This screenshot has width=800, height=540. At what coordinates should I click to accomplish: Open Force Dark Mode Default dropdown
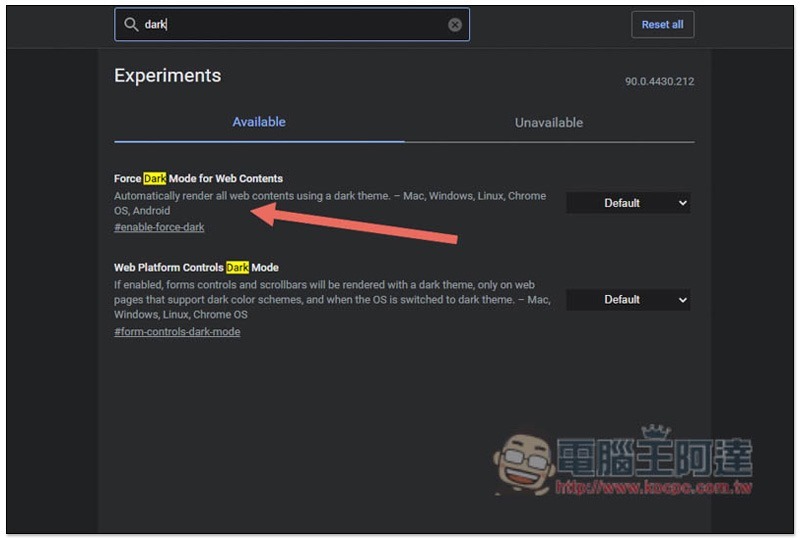628,203
